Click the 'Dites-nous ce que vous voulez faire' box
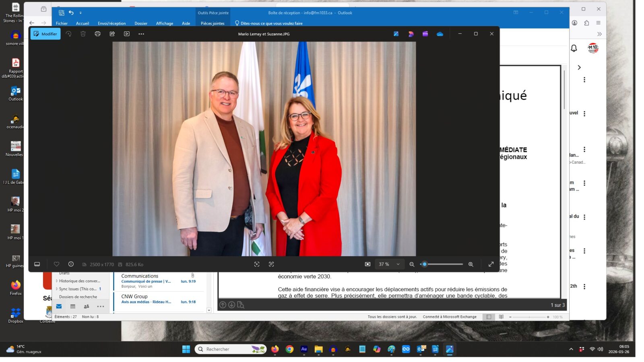 point(269,23)
